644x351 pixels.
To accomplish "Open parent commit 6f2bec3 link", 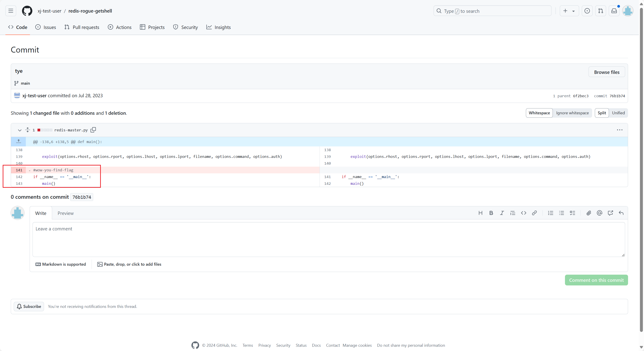I will (x=580, y=96).
